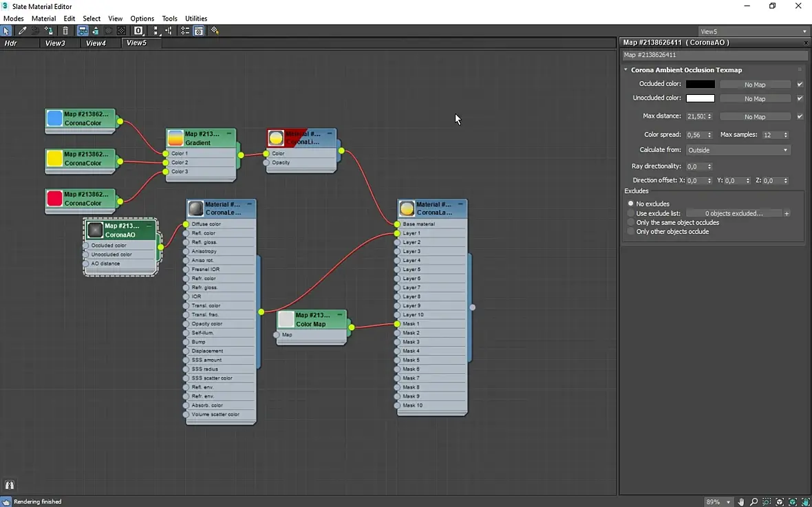Open the binoculars search icon in view corner
The image size is (812, 507).
(x=10, y=485)
